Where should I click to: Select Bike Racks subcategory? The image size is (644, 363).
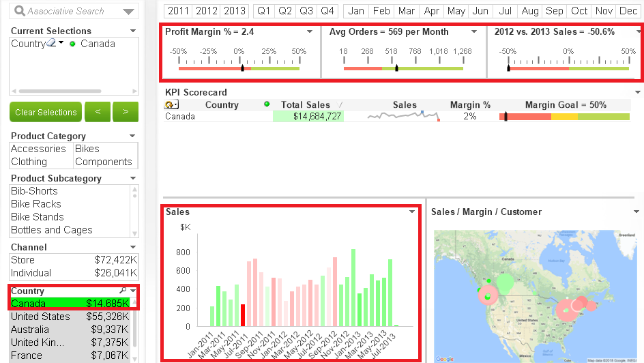click(35, 204)
